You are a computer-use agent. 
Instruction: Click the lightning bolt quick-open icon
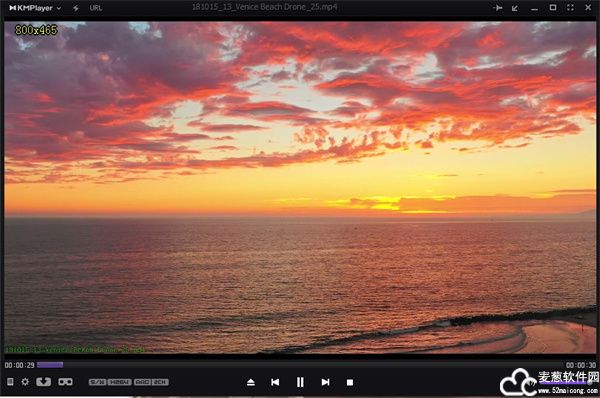tap(76, 8)
